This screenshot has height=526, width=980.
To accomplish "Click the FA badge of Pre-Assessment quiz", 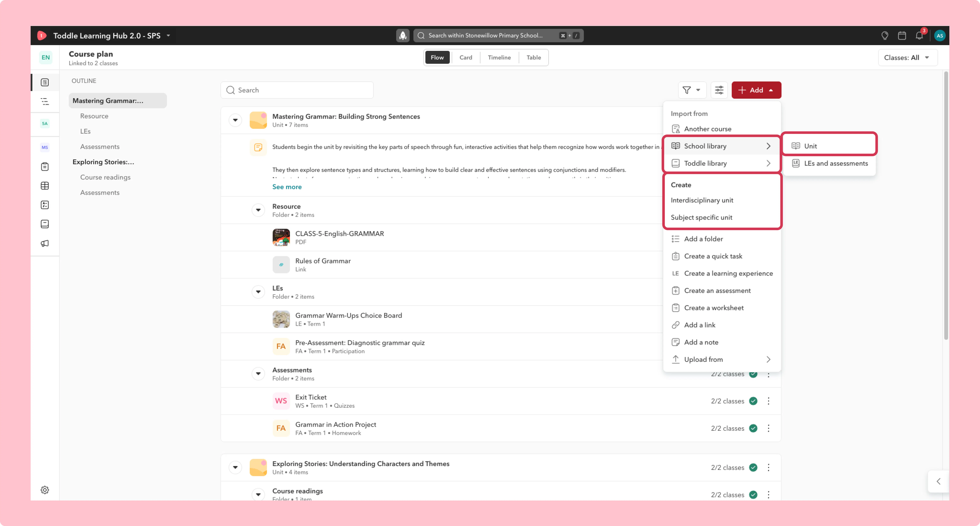I will pos(281,347).
